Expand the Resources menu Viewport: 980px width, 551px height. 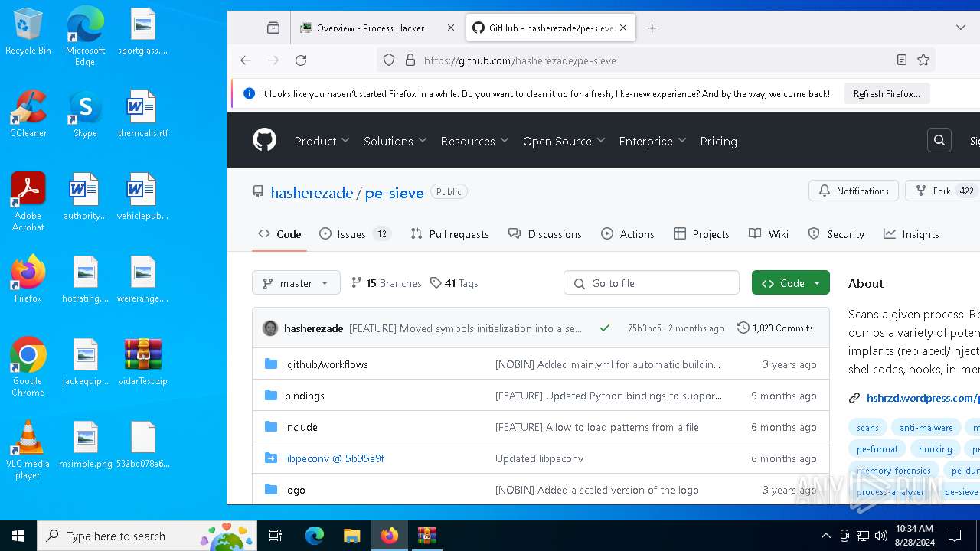[x=475, y=141]
